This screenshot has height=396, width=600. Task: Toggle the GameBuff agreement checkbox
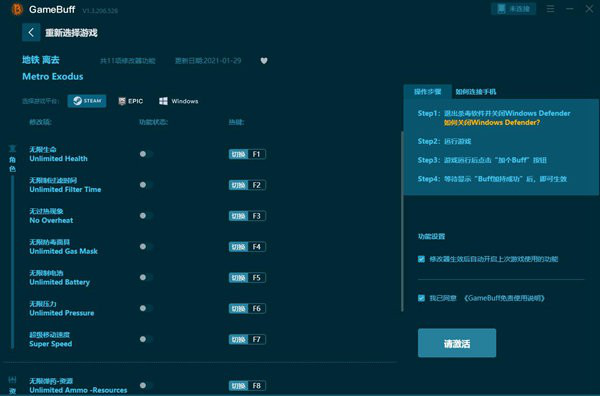pos(421,298)
